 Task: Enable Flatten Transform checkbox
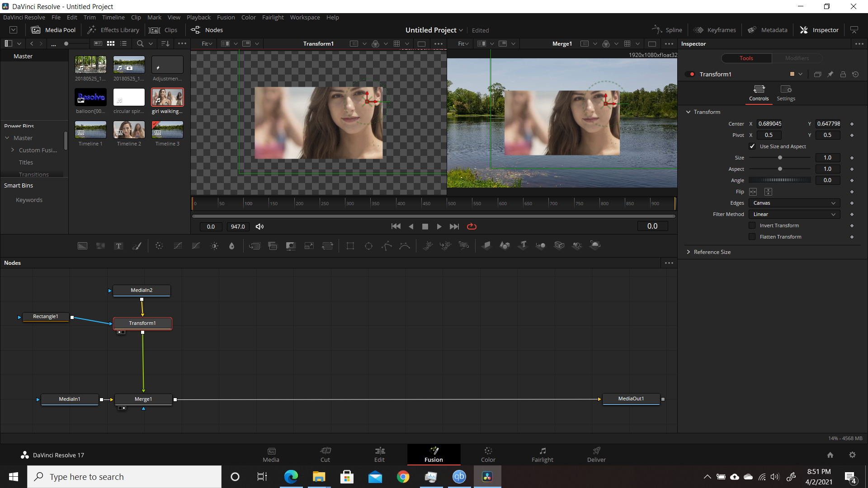pos(752,237)
